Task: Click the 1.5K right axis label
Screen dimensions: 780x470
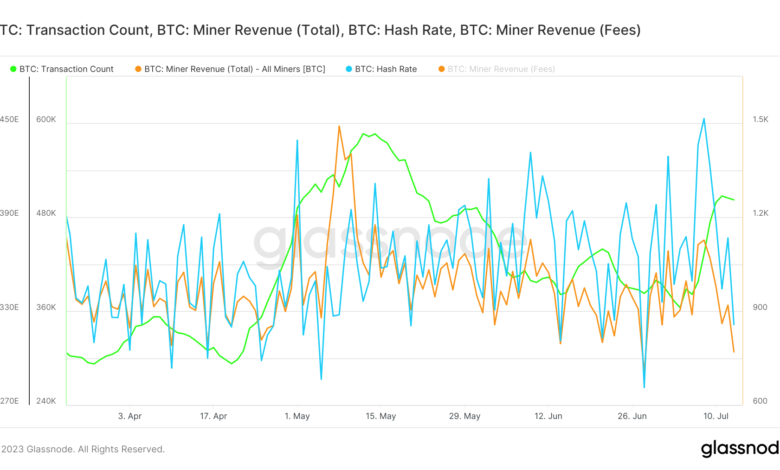Action: point(762,120)
